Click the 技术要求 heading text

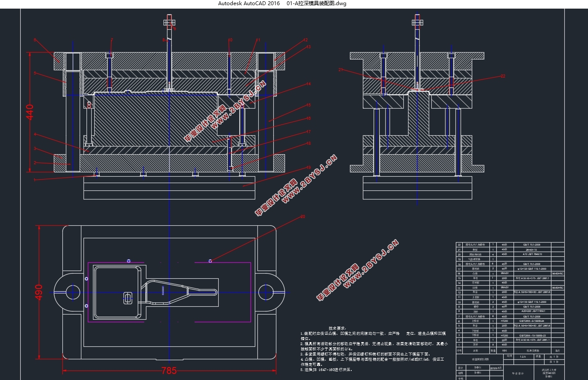337,328
